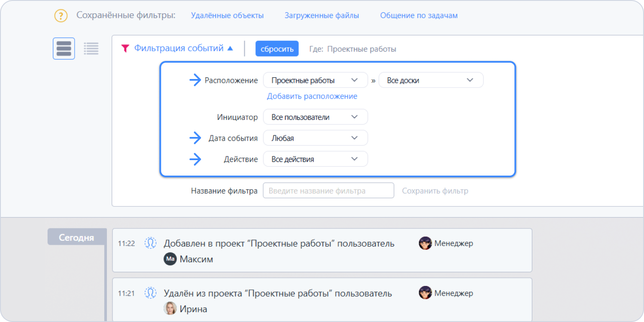Click user icon in 11:21 event
The image size is (644, 322).
[151, 293]
